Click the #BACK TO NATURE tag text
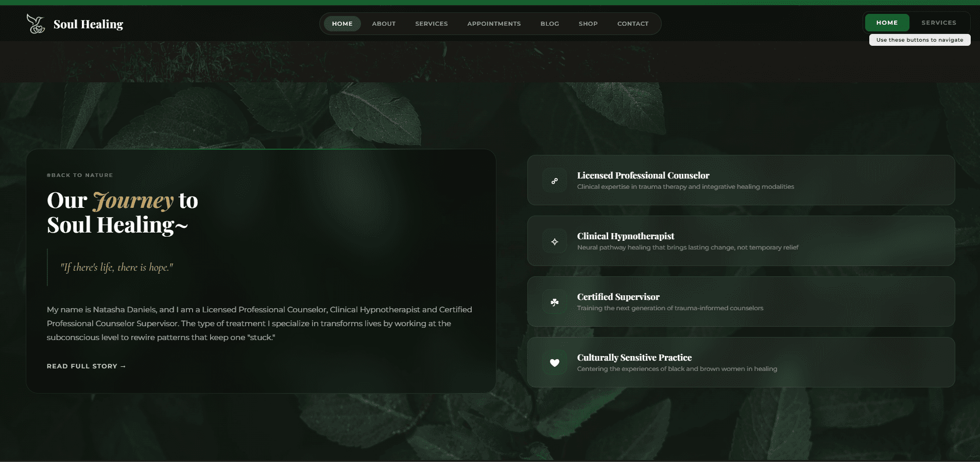Image resolution: width=980 pixels, height=462 pixels. pyautogui.click(x=80, y=175)
